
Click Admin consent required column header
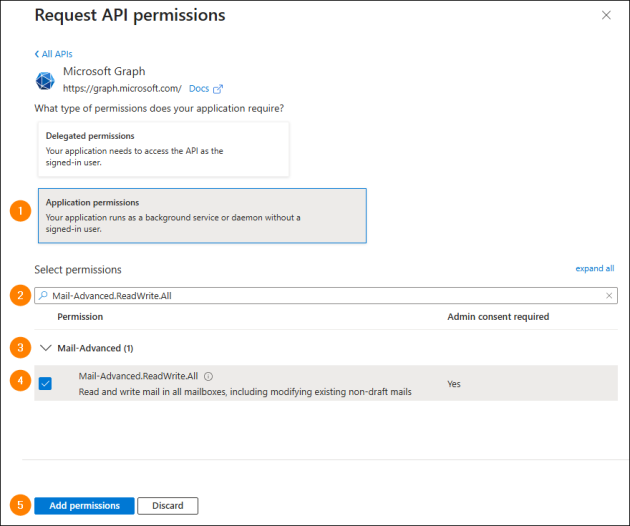(x=498, y=317)
